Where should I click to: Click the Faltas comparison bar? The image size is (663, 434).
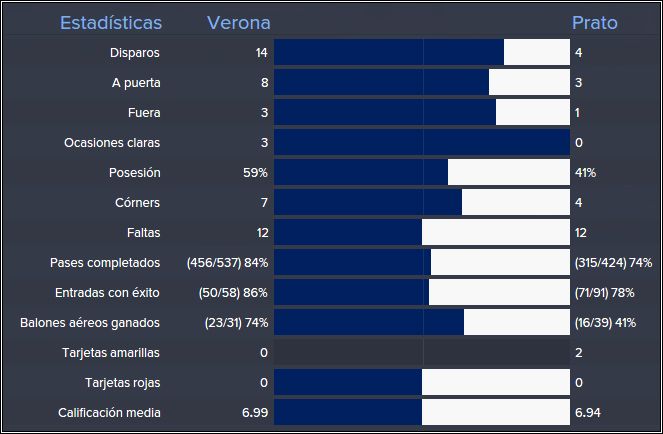pos(422,232)
